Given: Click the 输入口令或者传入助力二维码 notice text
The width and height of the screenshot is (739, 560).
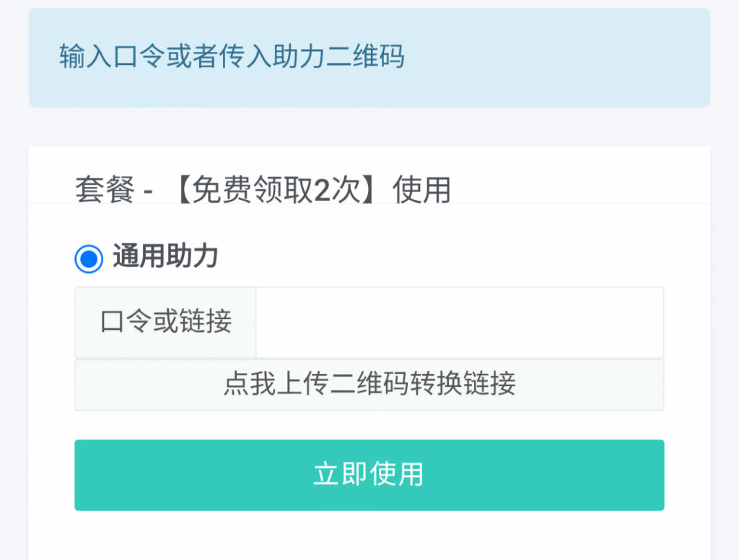Looking at the screenshot, I should pyautogui.click(x=232, y=57).
